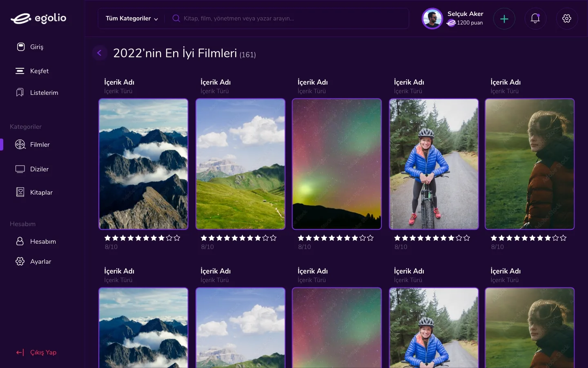This screenshot has width=588, height=368.
Task: Open Ayarlar in the sidebar
Action: coord(40,261)
